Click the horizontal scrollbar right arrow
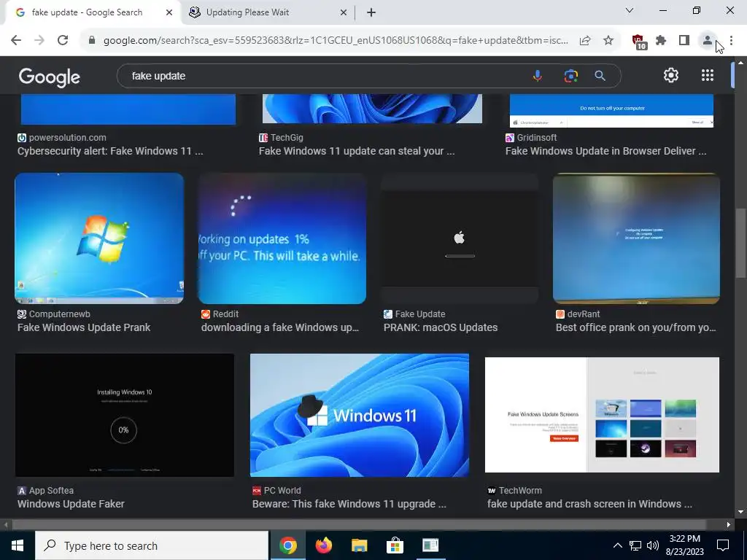 pyautogui.click(x=729, y=525)
